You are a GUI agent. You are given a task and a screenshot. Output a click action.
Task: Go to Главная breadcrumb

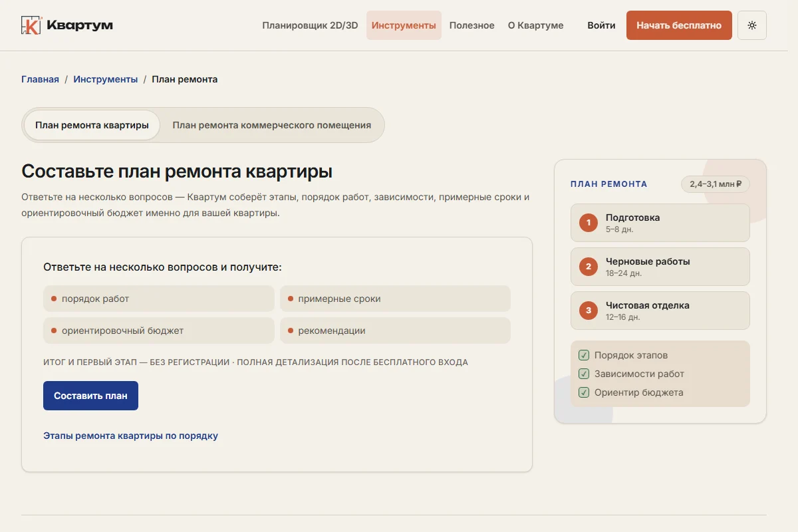[40, 79]
